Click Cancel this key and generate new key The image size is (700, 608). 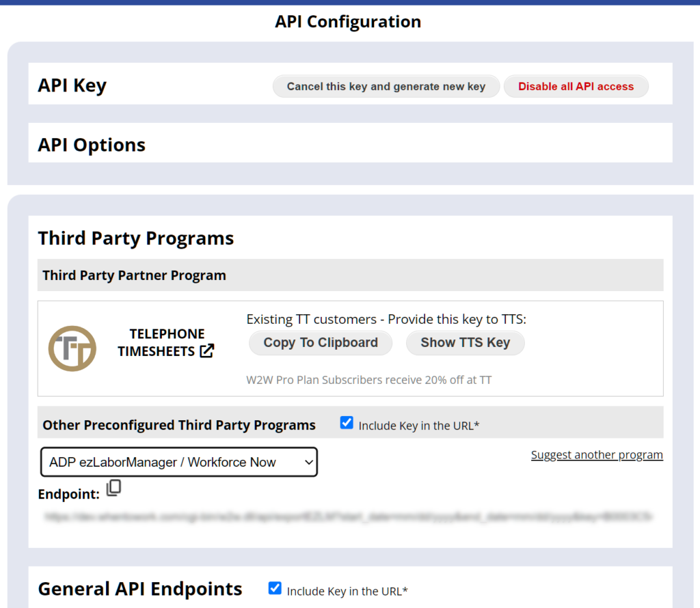386,86
